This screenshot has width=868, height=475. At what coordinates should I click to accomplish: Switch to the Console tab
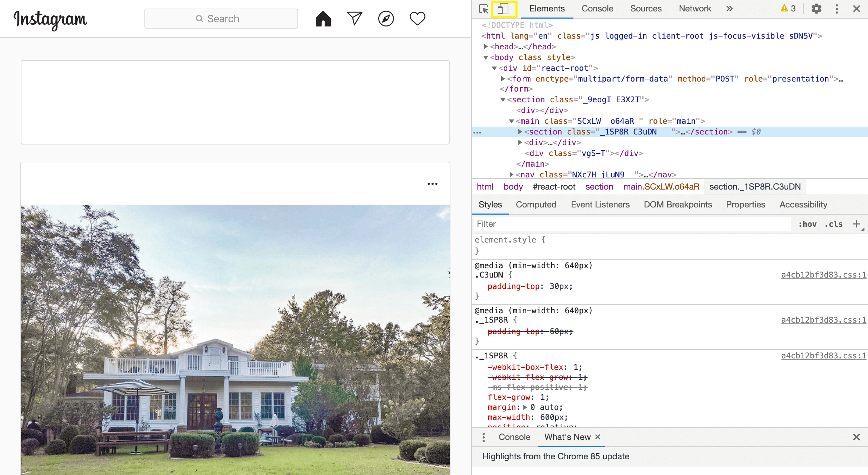597,8
